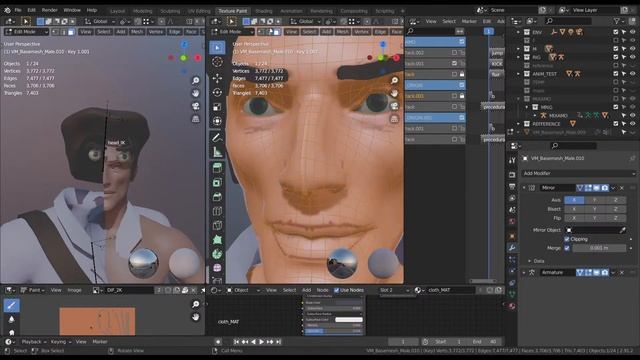Pick the Select Box tool in center viewport
The image size is (640, 360).
[x=217, y=47]
